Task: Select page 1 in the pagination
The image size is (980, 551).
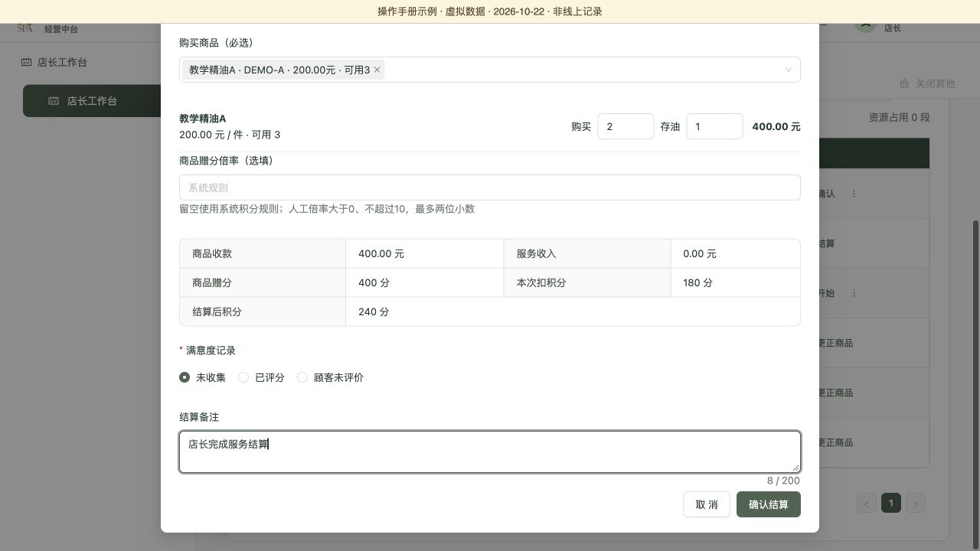Action: tap(891, 503)
